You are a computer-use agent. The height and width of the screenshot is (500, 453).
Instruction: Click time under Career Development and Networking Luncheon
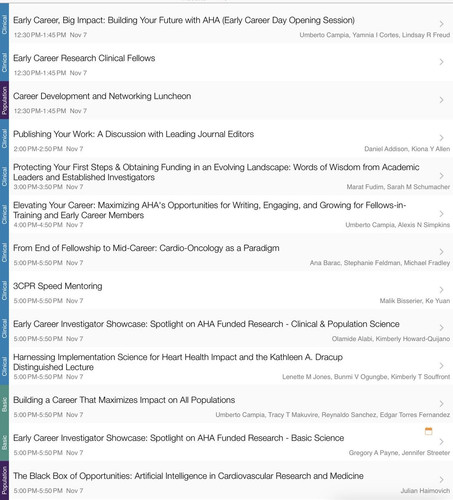[x=50, y=111]
